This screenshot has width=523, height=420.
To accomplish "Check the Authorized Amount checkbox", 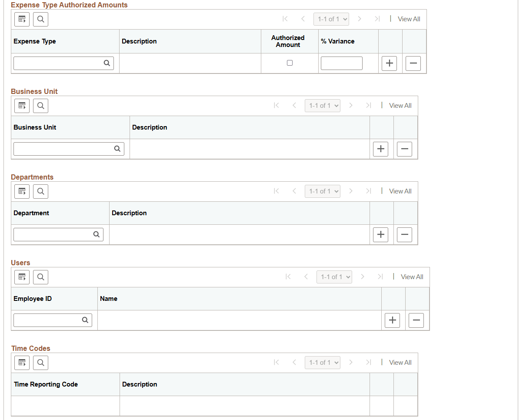I will point(289,63).
